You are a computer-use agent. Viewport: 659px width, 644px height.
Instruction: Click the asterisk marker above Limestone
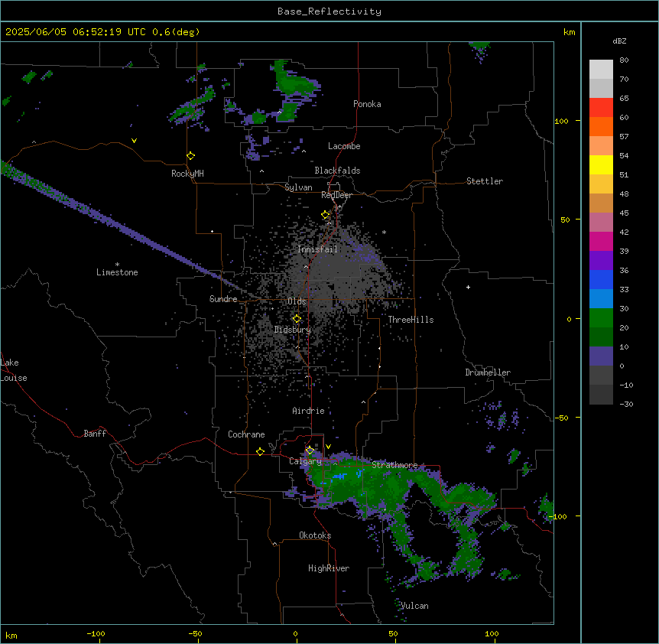(117, 265)
